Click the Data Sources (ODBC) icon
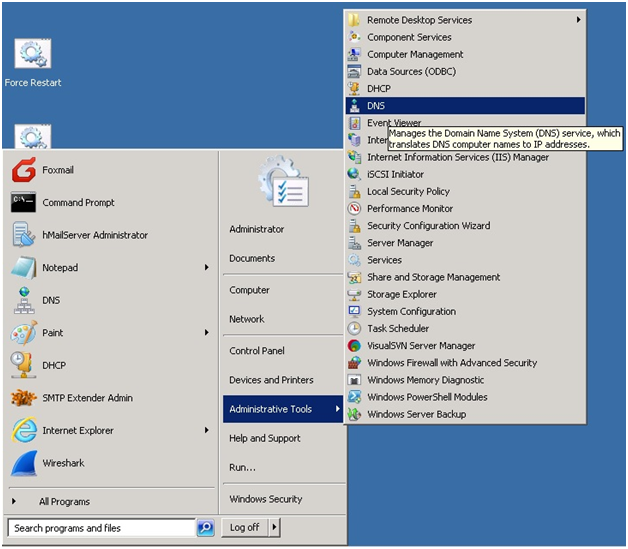Viewport: 628px width, 549px height. coord(354,71)
